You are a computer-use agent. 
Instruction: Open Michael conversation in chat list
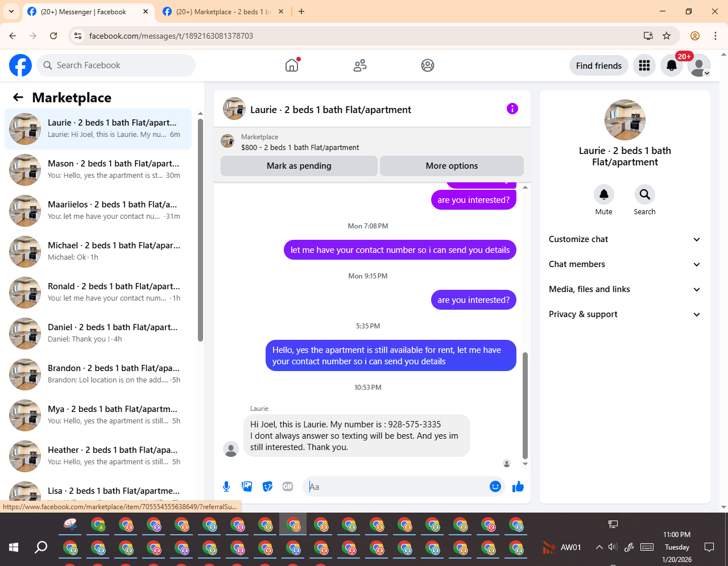click(x=98, y=252)
